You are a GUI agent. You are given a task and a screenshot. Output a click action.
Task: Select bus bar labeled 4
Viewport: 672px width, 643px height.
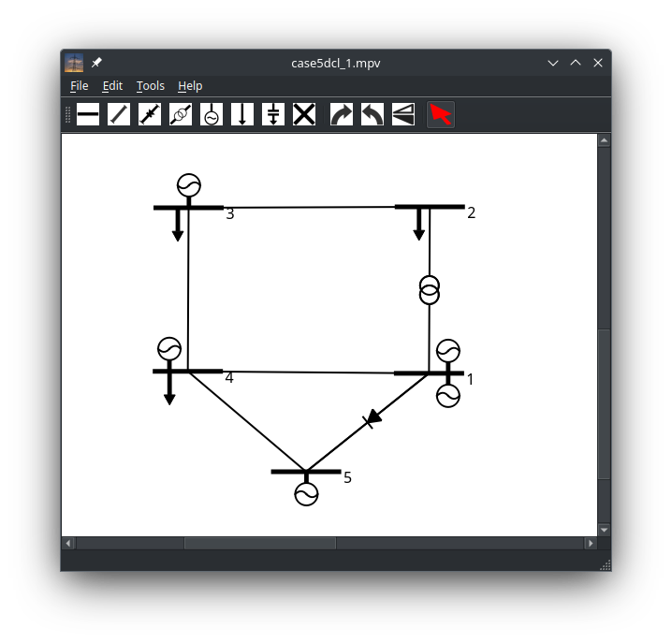[x=188, y=372]
